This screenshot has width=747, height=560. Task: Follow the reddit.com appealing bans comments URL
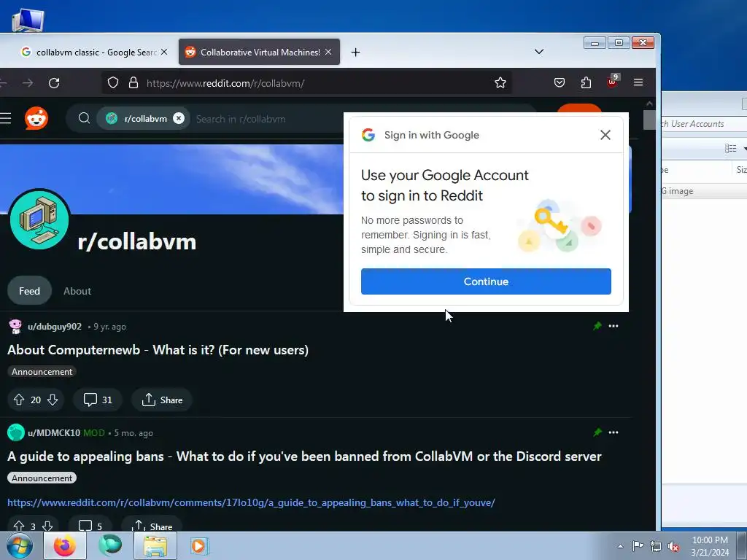(x=251, y=502)
